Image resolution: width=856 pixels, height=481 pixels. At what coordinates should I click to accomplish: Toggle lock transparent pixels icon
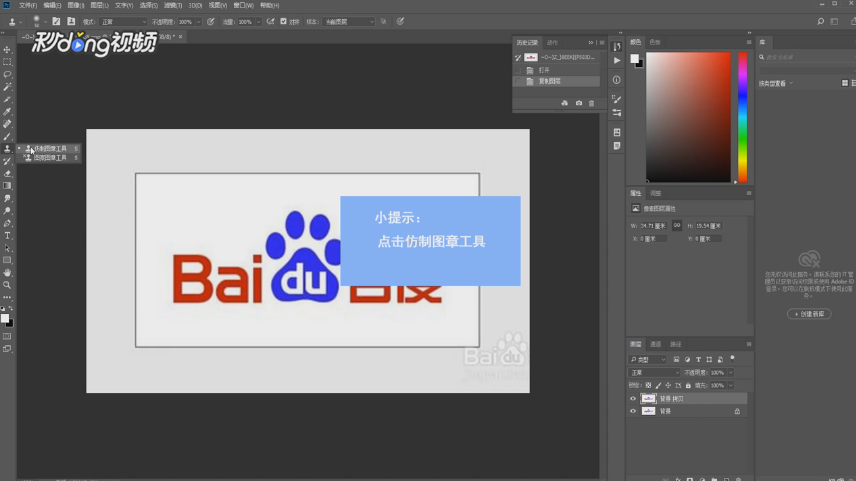pos(648,385)
